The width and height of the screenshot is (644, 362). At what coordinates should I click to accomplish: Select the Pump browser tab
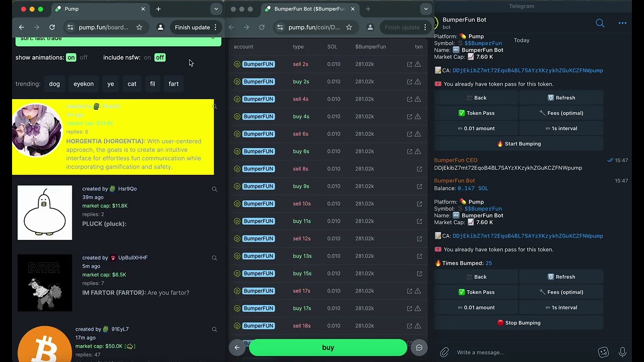[100, 9]
